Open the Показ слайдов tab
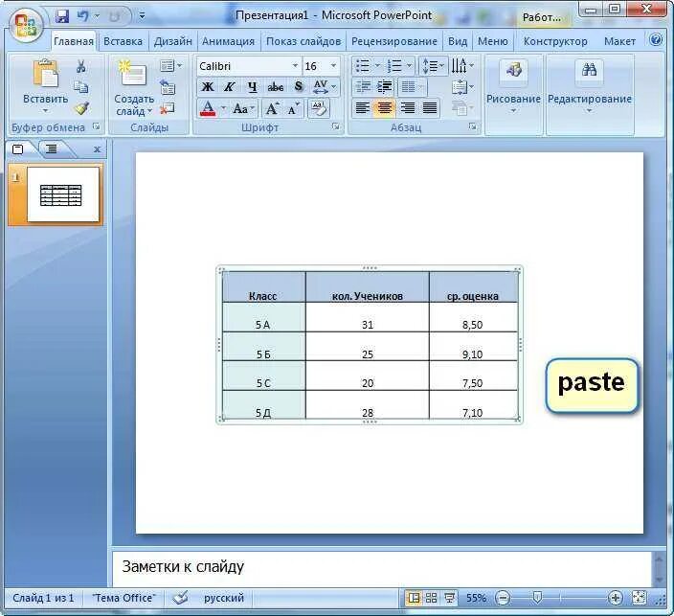Screen dimensions: 674x616 (303, 41)
